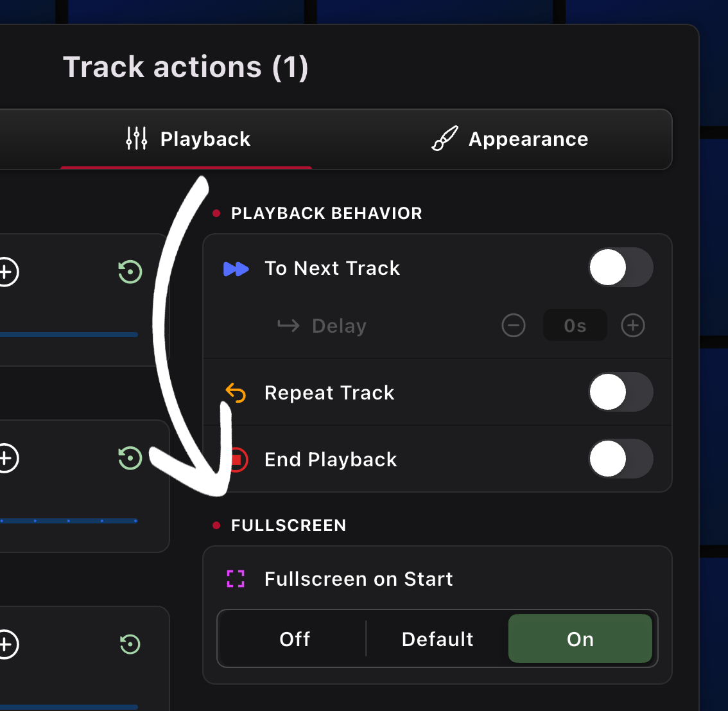This screenshot has width=728, height=711.
Task: Click the green reset icon on the middle track
Action: coord(130,458)
